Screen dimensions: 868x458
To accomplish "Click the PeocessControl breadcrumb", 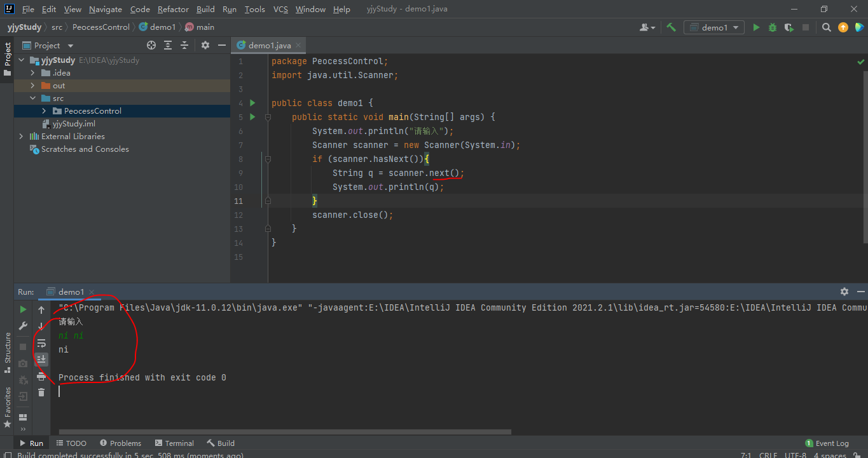I will pos(100,27).
